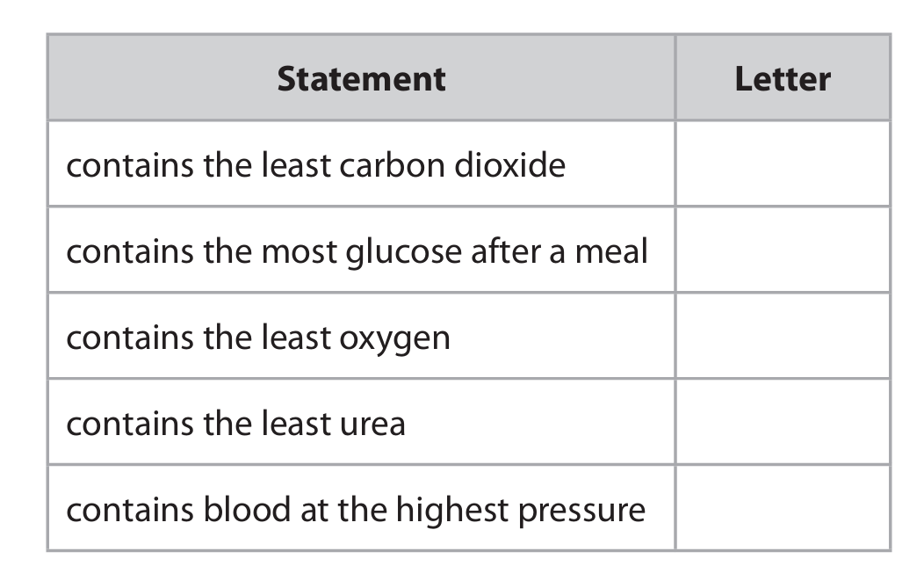The width and height of the screenshot is (924, 588).
Task: Select the empty Letter cell for least oxygen
Action: (x=782, y=337)
